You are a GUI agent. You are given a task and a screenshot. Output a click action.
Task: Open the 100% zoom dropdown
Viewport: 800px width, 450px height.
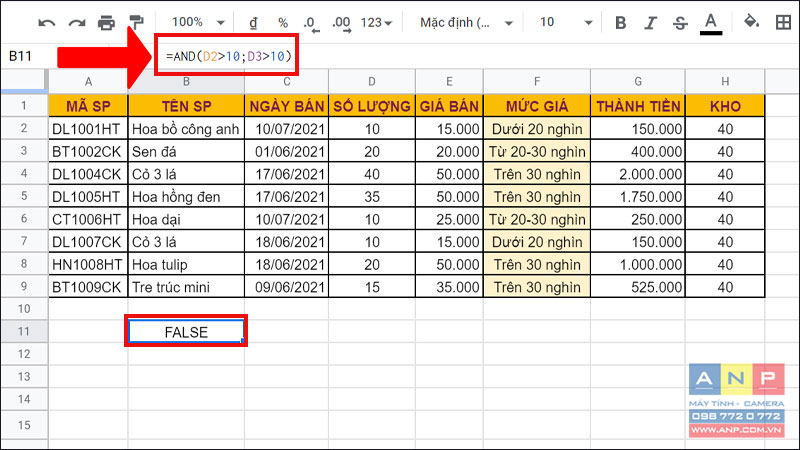[198, 22]
